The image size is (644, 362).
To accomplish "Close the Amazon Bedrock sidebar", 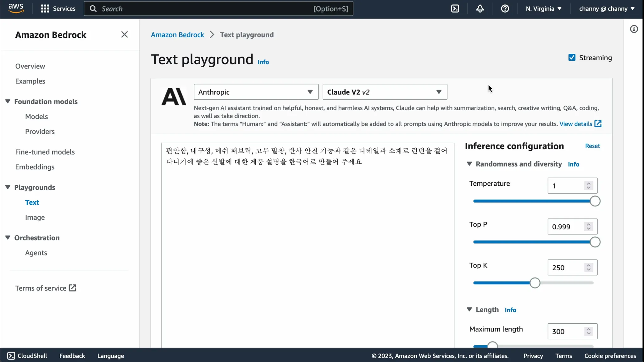I will pos(125,35).
